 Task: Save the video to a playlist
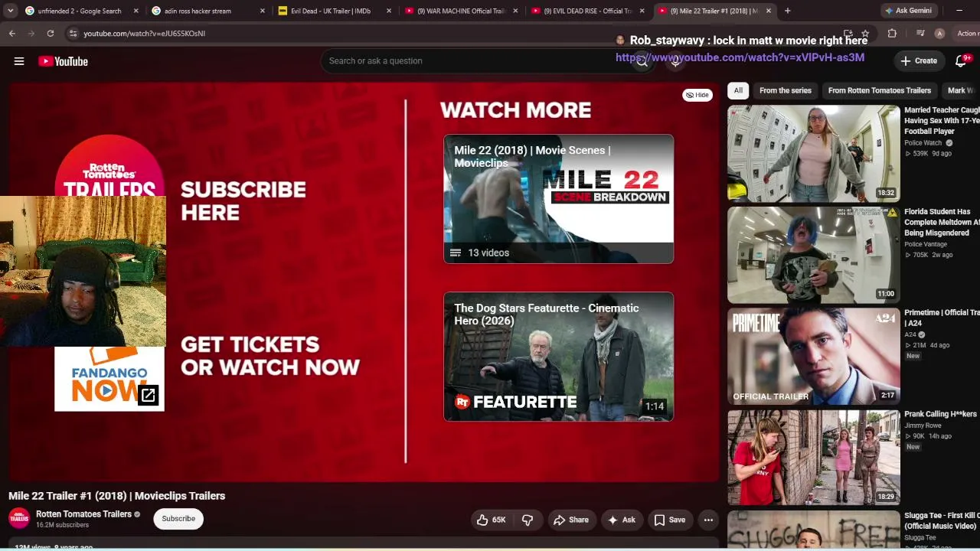tap(670, 520)
